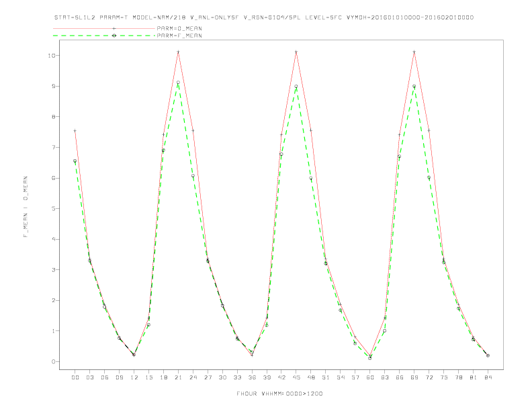This screenshot has width=532, height=411.
Task: Click x-axis tick label 66
Action: click(x=400, y=377)
